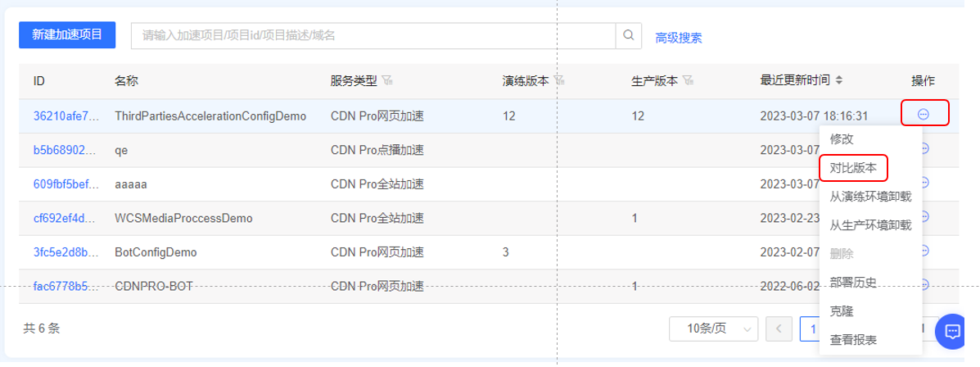Click the name ThirdPartiesAccelerationConfigDemo
Viewport: 980px width, 367px height.
210,116
